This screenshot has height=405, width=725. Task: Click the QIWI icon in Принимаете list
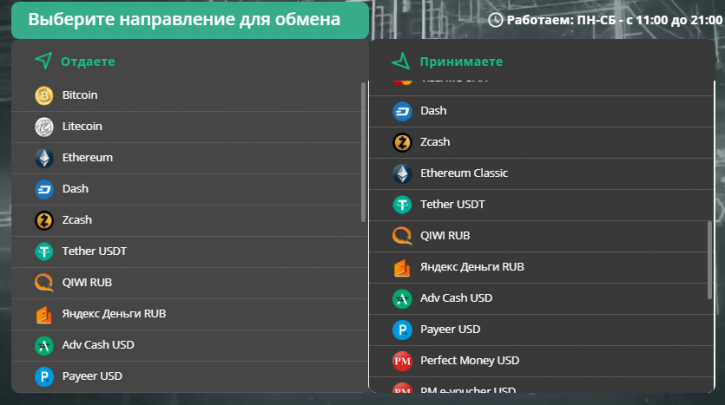402,236
